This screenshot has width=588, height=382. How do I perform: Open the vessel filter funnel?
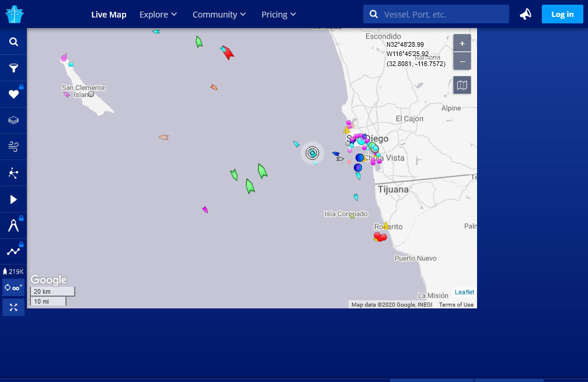pos(13,68)
